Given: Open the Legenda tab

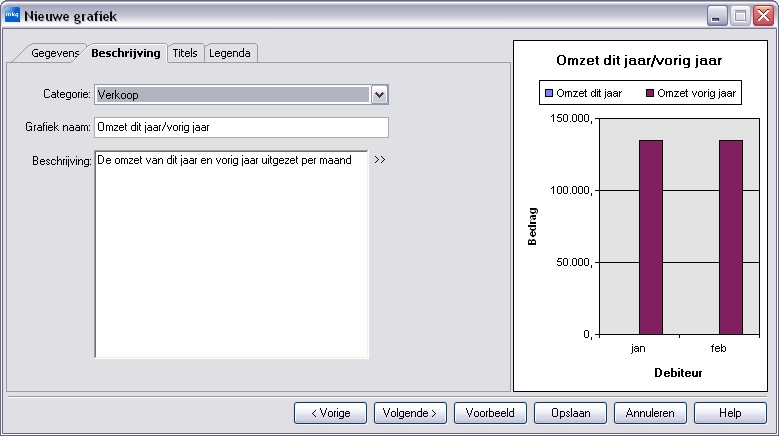Looking at the screenshot, I should point(230,53).
